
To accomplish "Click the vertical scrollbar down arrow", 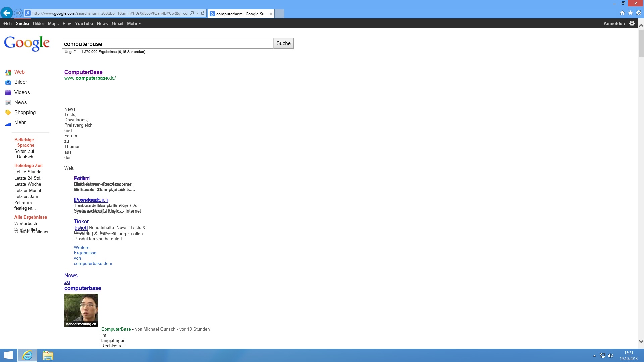I will 641,342.
